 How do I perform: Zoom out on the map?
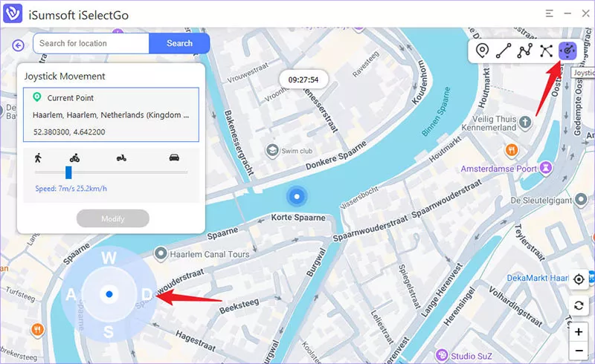tap(579, 351)
